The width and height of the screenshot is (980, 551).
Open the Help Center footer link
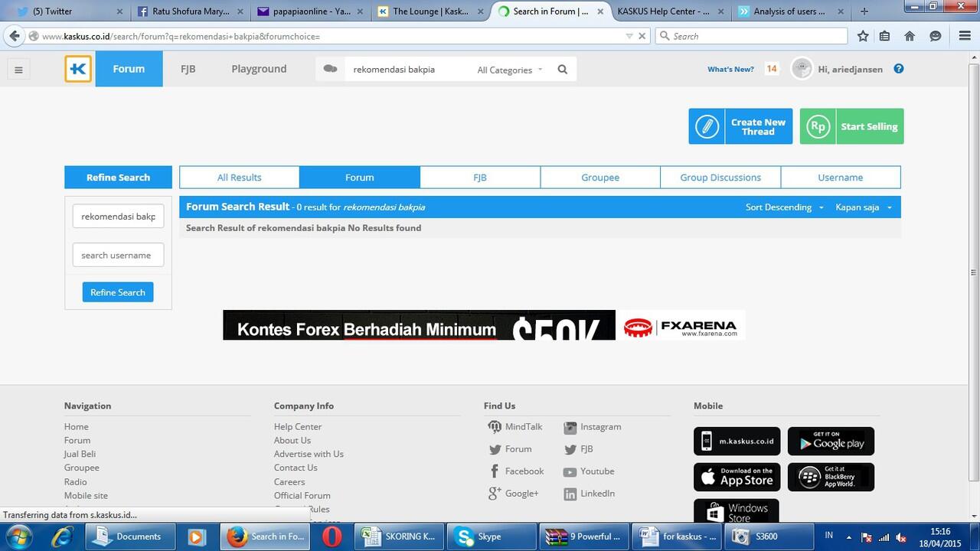pos(298,427)
